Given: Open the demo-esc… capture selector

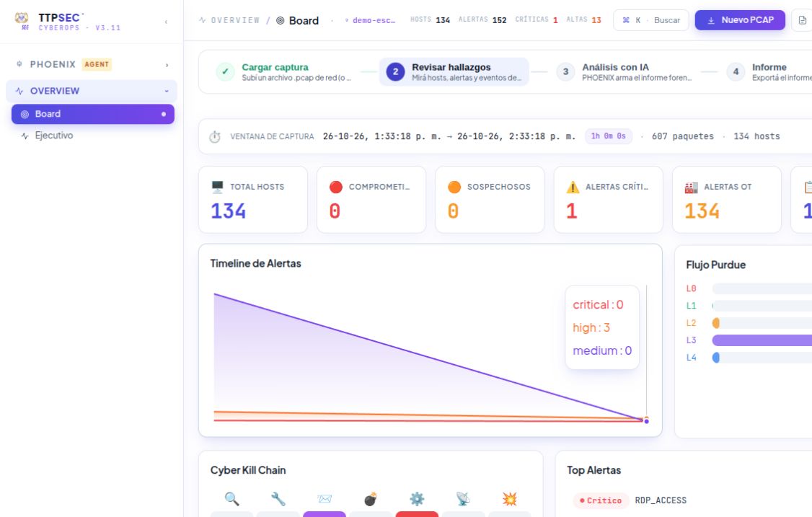Looking at the screenshot, I should point(370,20).
